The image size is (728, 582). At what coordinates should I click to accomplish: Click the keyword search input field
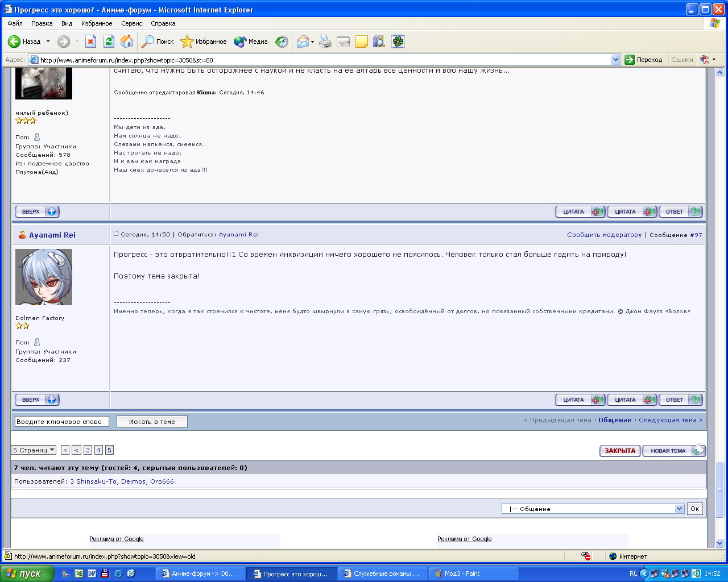coord(61,422)
